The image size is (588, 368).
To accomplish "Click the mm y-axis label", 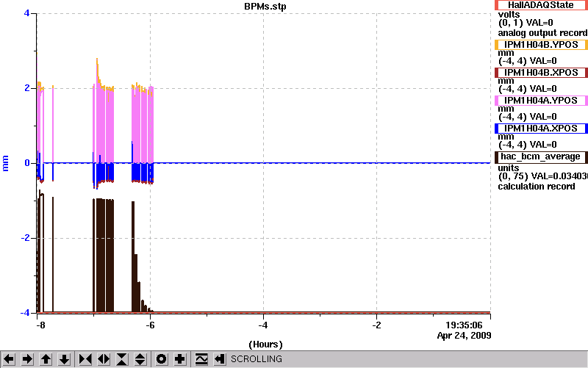I will [5, 163].
